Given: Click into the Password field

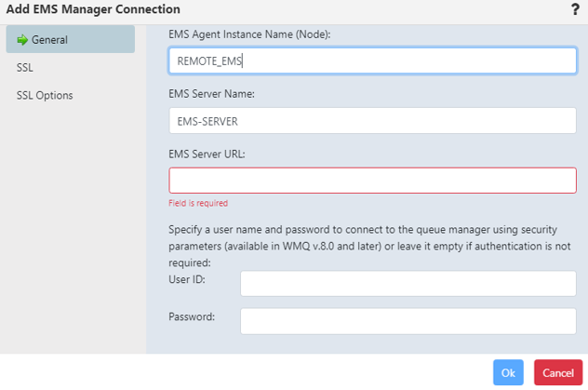Looking at the screenshot, I should (x=408, y=321).
